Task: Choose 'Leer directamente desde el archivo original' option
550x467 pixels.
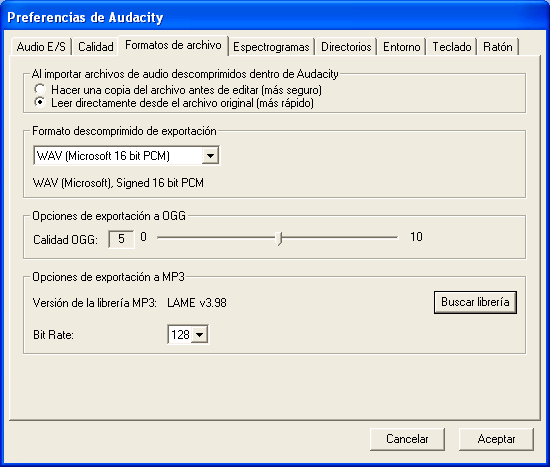Action: point(40,102)
